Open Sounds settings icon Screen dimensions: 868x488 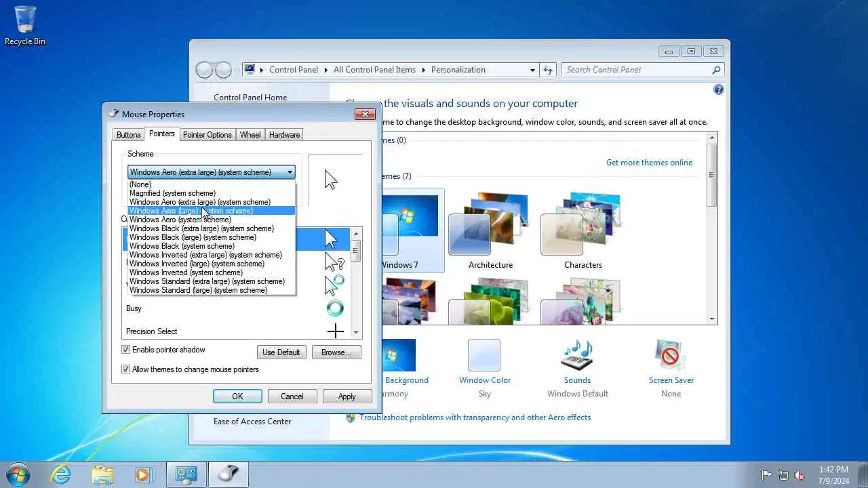pos(577,355)
